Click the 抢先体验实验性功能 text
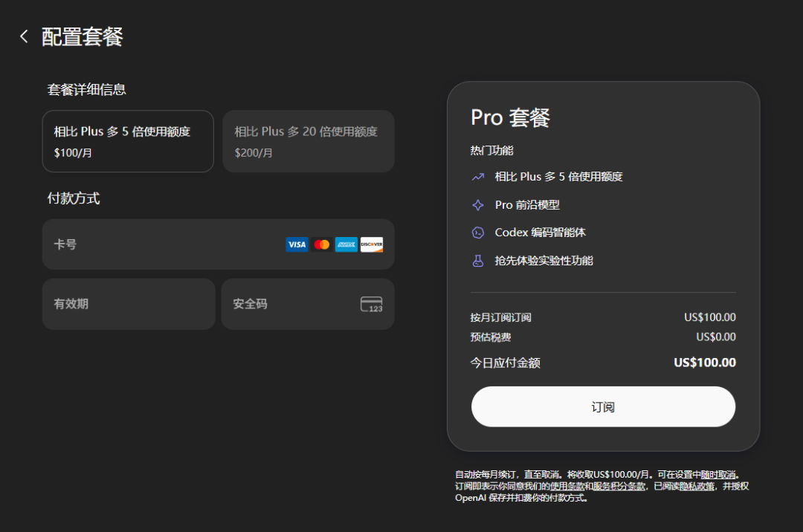803x532 pixels. pos(544,261)
